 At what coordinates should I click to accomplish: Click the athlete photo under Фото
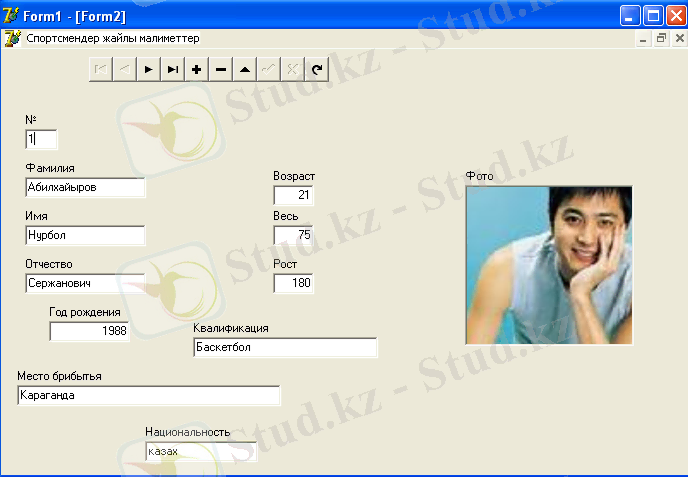pos(548,265)
